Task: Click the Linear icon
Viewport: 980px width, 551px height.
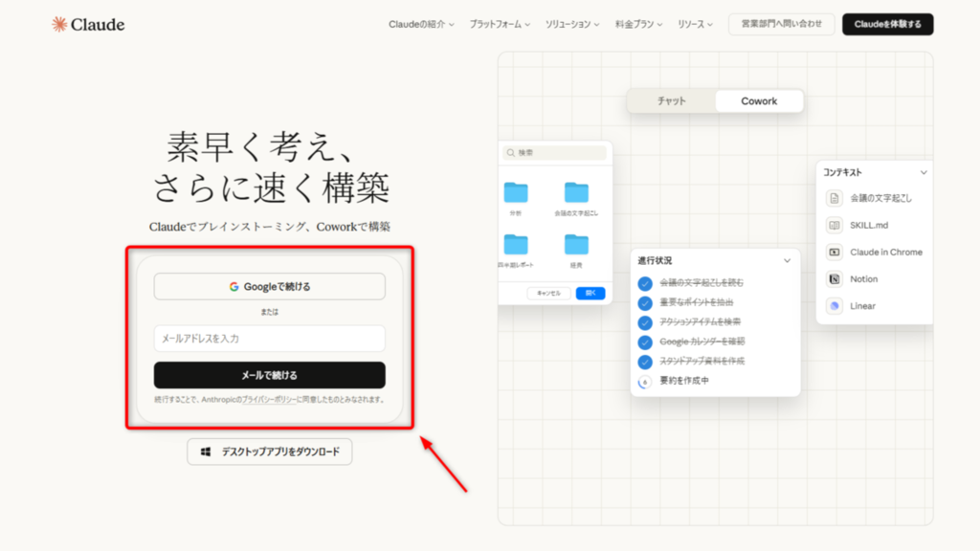Action: tap(835, 306)
